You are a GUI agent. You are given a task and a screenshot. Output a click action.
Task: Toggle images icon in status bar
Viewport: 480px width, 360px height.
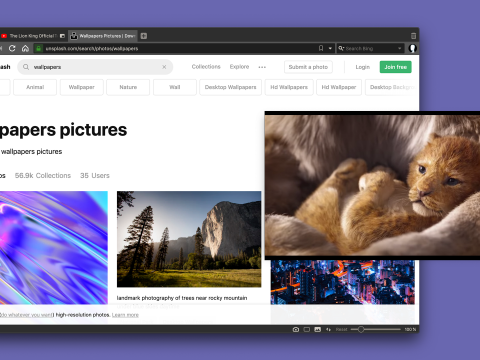click(318, 329)
